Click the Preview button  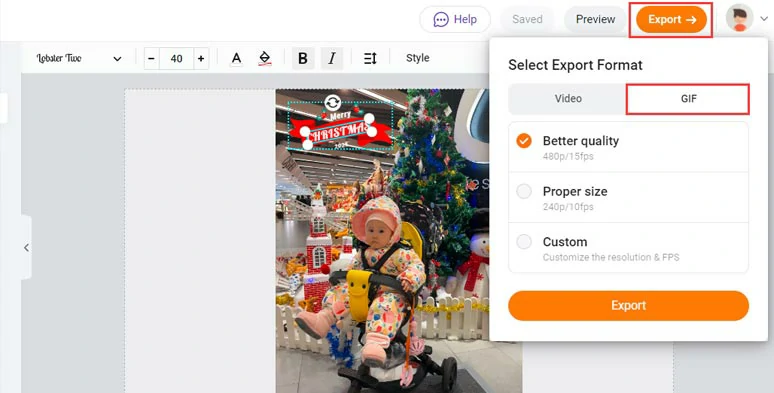595,20
